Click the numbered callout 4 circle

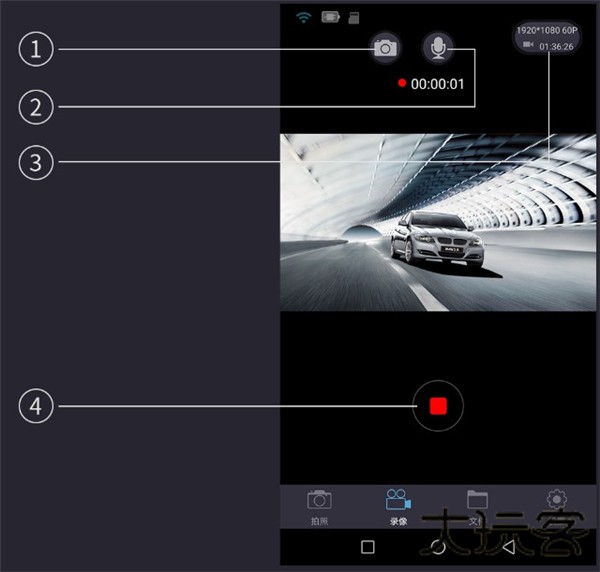(36, 406)
